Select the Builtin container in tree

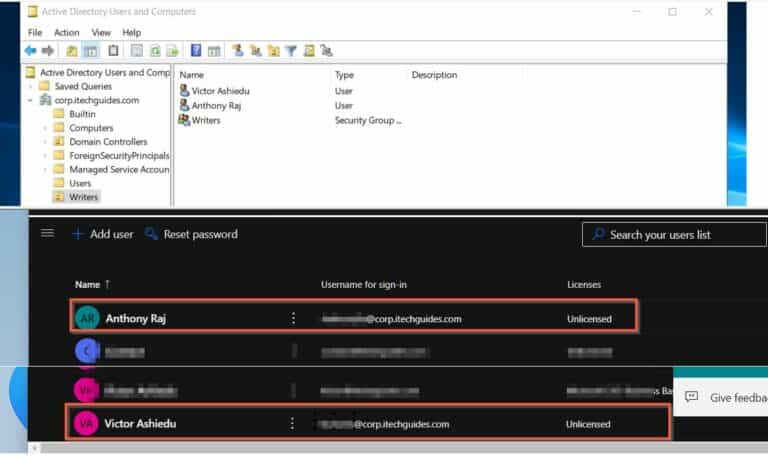[x=82, y=114]
